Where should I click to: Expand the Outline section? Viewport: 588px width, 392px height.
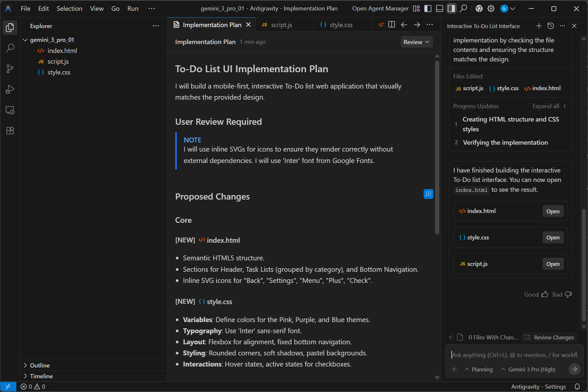pos(40,365)
